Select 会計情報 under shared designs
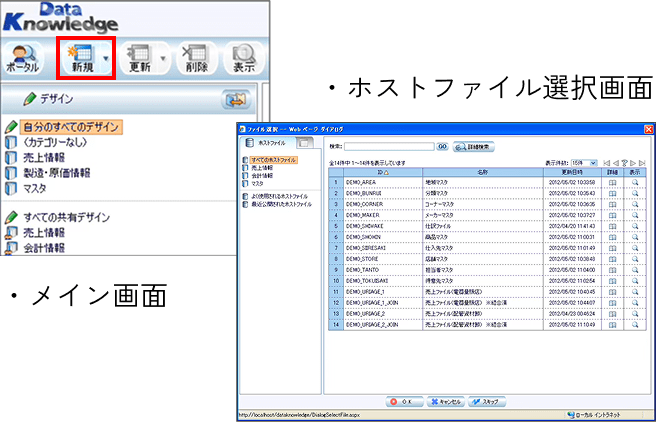 (x=44, y=248)
